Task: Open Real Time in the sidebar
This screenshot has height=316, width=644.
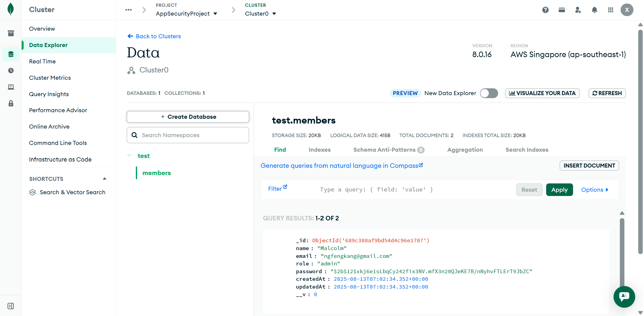Action: pyautogui.click(x=42, y=61)
